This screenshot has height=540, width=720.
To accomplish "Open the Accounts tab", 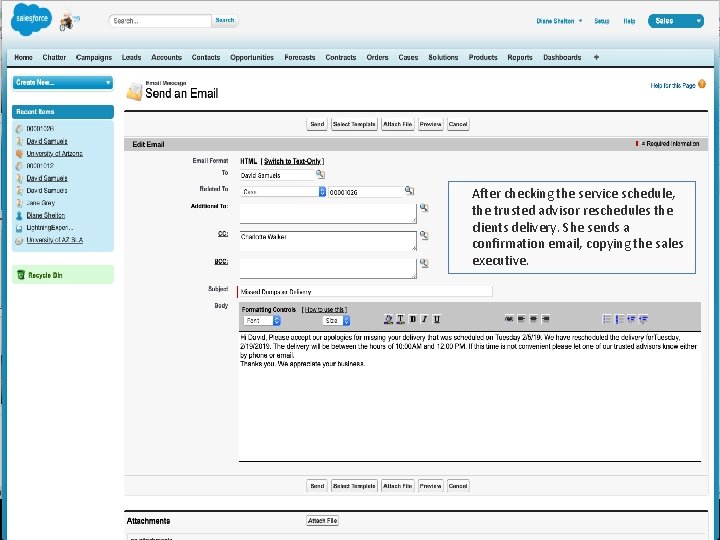I will coord(167,57).
